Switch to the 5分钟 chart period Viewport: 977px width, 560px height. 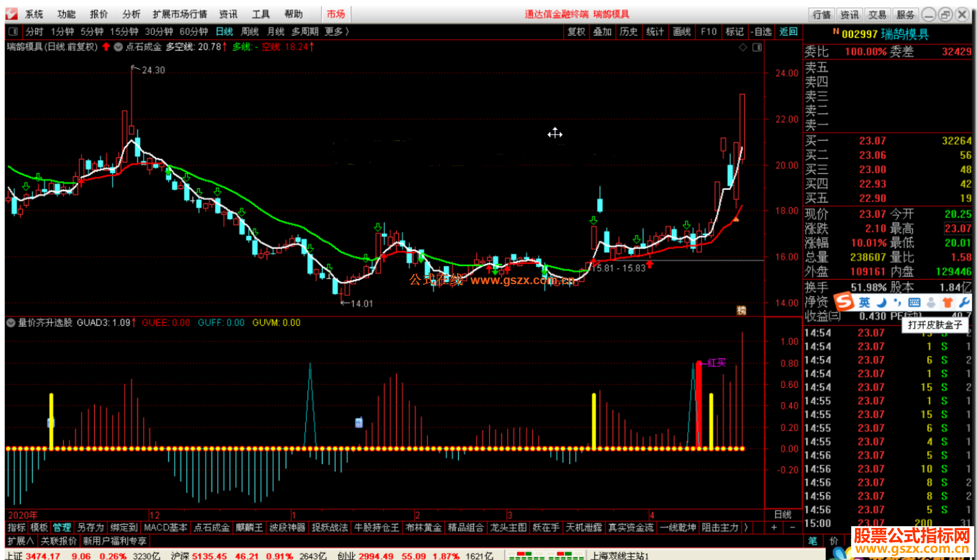point(92,32)
